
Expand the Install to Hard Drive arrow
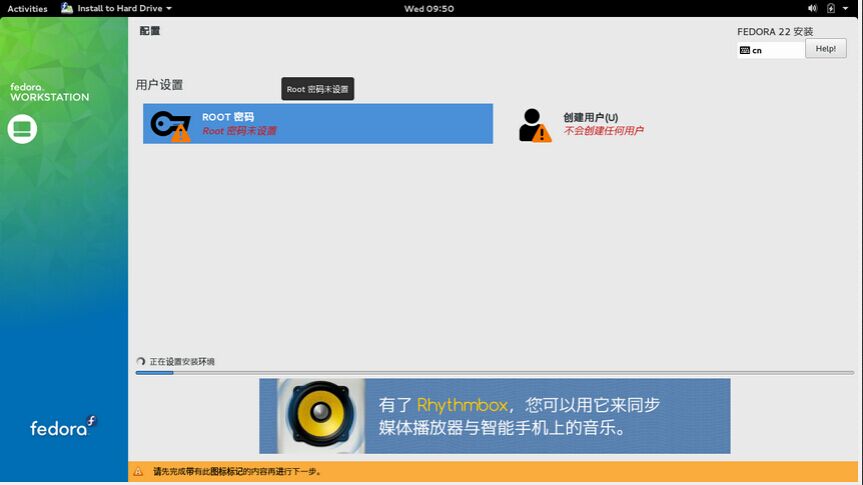[168, 8]
